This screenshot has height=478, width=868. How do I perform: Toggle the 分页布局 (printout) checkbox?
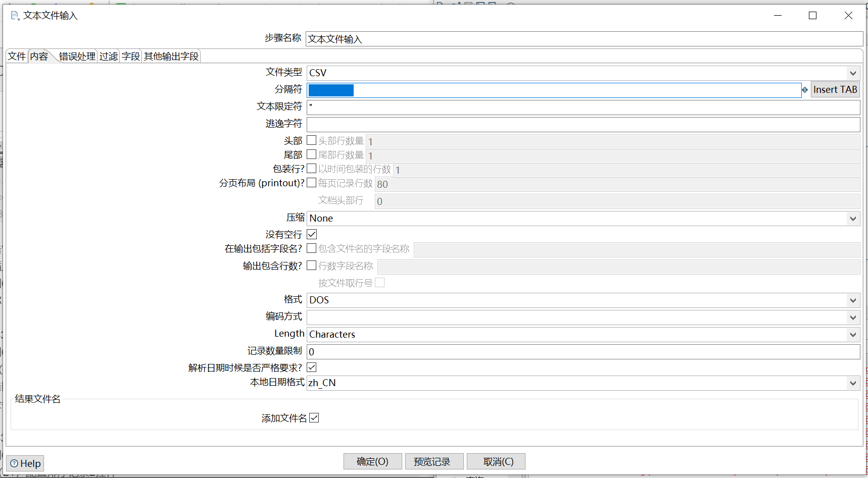pos(312,183)
